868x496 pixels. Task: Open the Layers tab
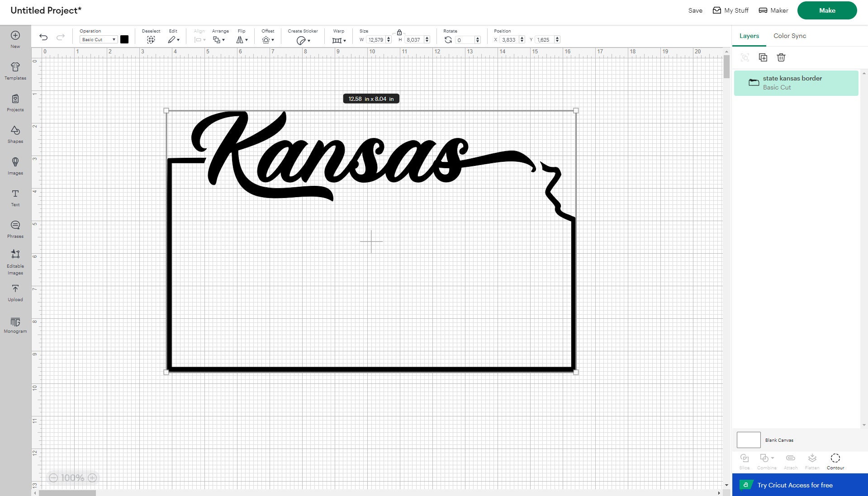(749, 36)
